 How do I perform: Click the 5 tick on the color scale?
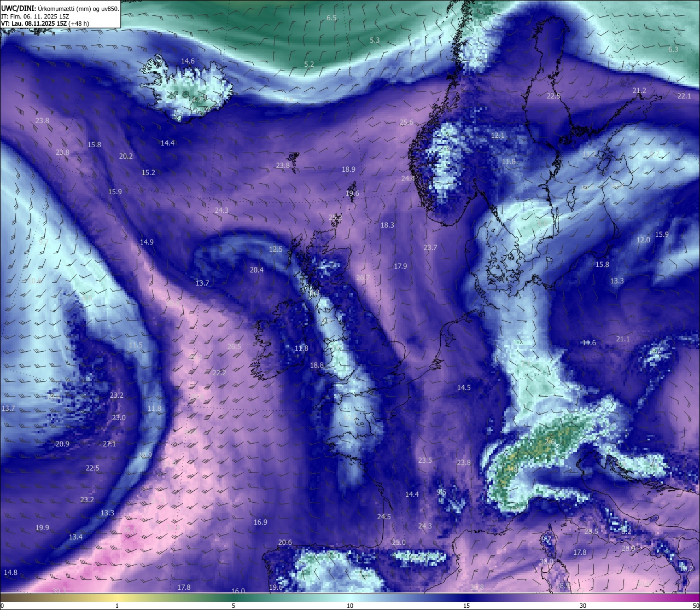234,606
